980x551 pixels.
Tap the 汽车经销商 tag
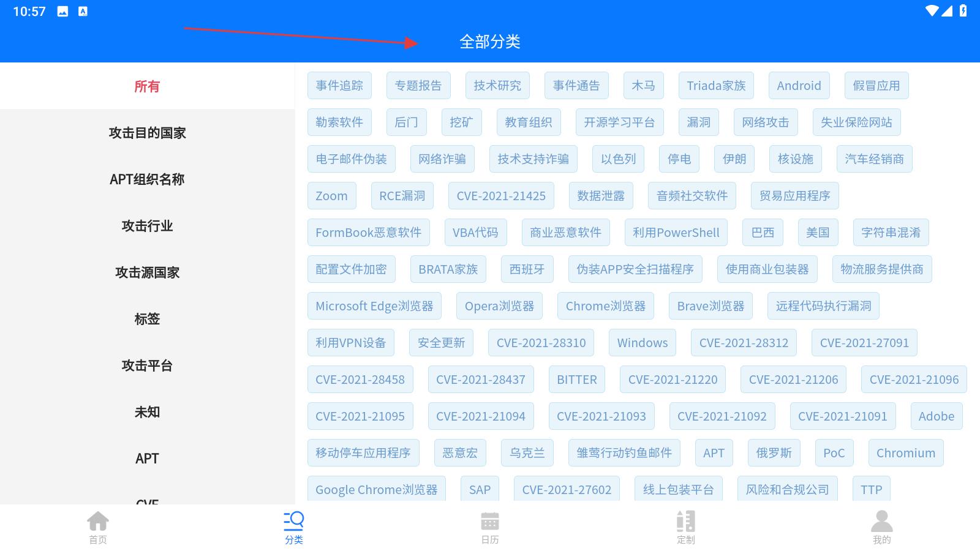click(x=875, y=159)
